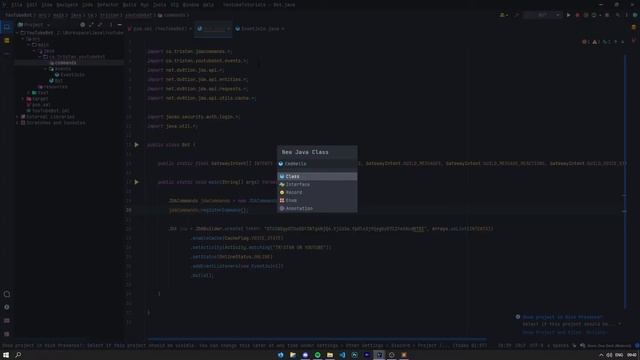Select resources folder in project tree
This screenshot has height=360, width=640.
(53, 87)
